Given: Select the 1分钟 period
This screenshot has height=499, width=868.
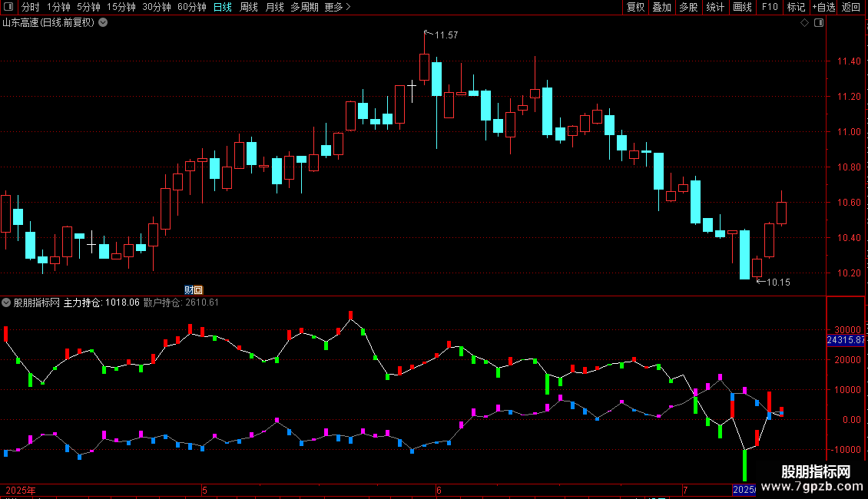Looking at the screenshot, I should (x=58, y=7).
